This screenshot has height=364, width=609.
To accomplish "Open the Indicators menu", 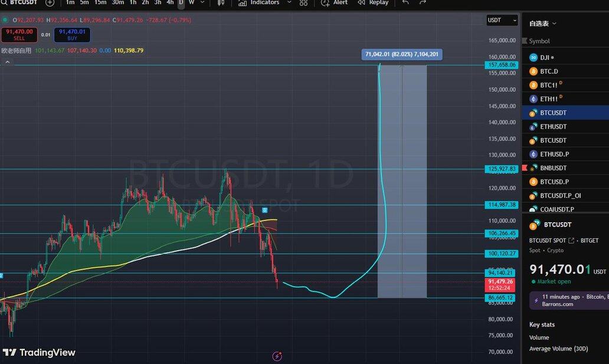I will point(264,3).
